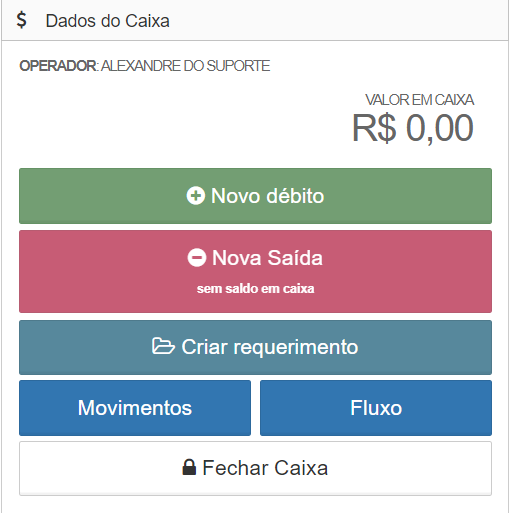This screenshot has width=509, height=513.
Task: Open the Fluxo report
Action: (376, 408)
